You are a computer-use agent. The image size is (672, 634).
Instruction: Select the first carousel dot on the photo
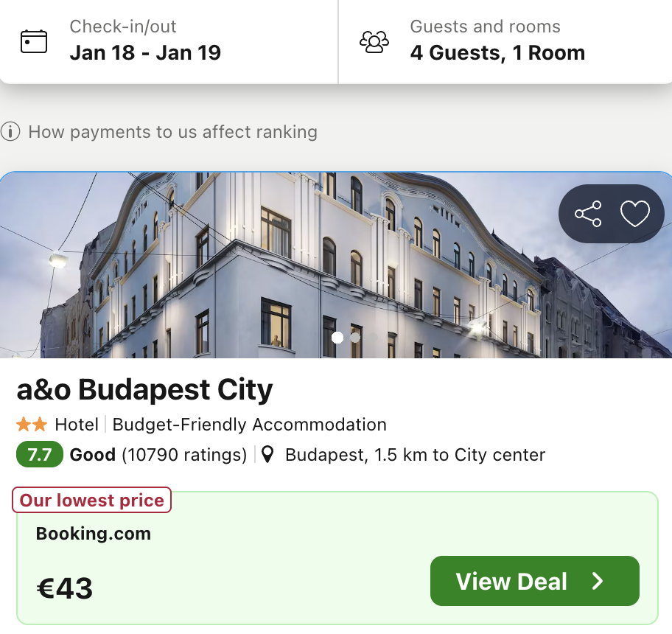pyautogui.click(x=338, y=338)
